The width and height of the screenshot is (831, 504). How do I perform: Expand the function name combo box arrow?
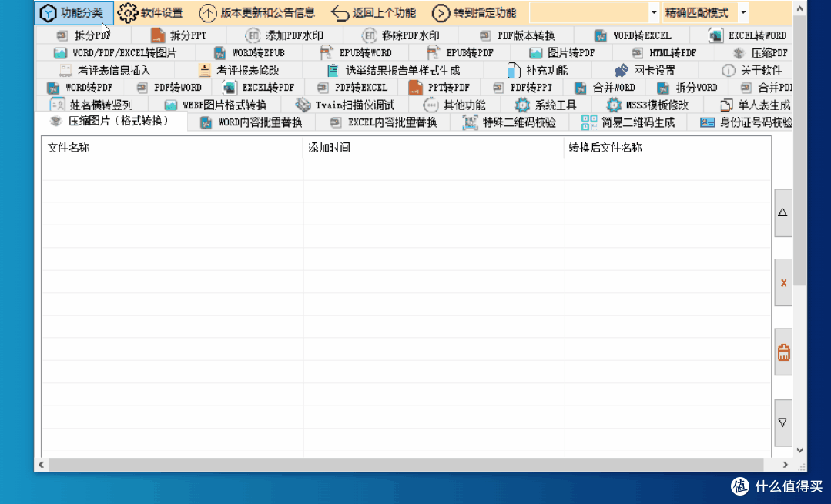pyautogui.click(x=654, y=12)
